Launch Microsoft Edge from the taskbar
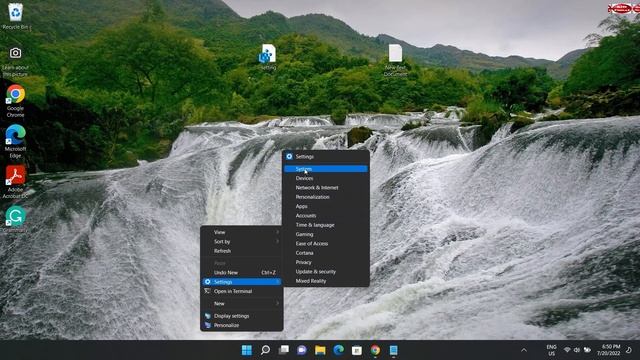 338,350
